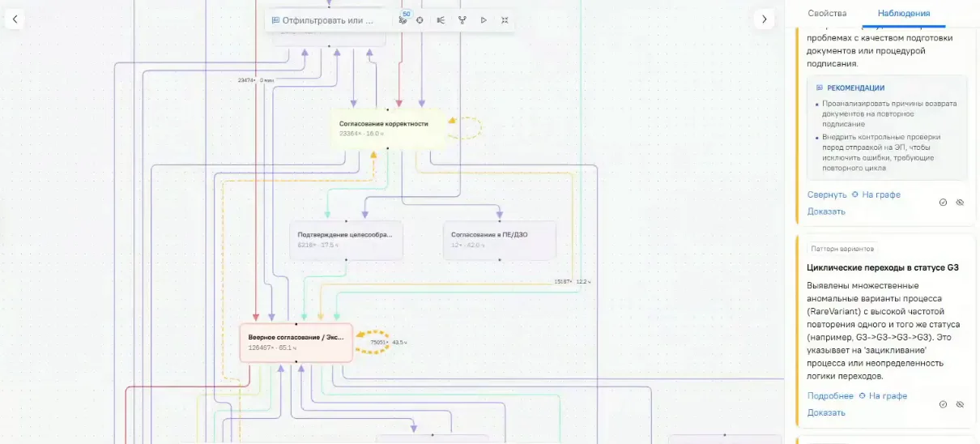This screenshot has width=980, height=444.
Task: Open the variants icon with badge 50
Action: pos(403,19)
